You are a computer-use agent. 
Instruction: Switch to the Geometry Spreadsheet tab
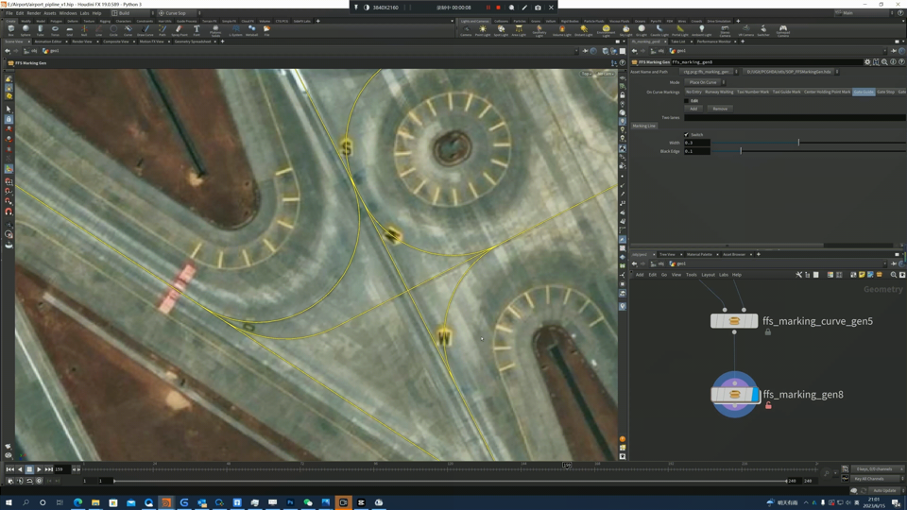click(192, 42)
